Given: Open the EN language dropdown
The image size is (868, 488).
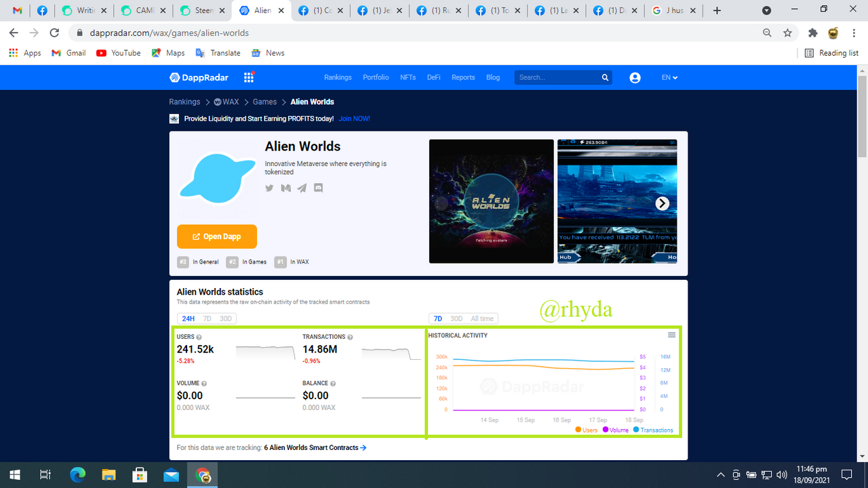Looking at the screenshot, I should pos(669,77).
